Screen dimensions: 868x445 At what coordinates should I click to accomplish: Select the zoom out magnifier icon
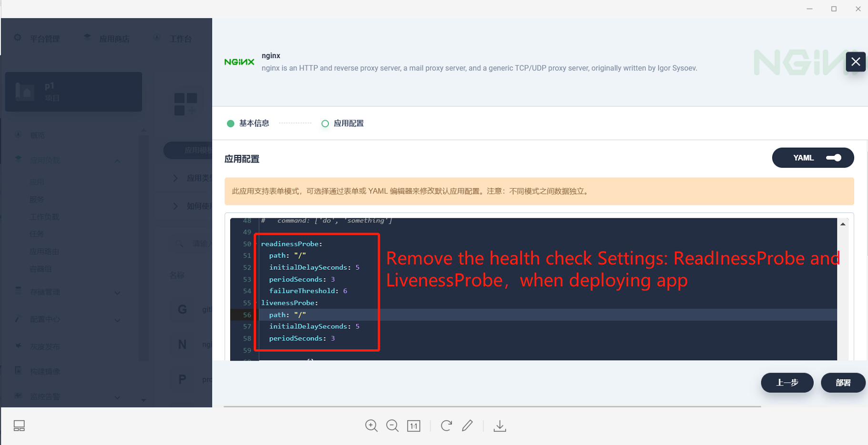pyautogui.click(x=392, y=425)
